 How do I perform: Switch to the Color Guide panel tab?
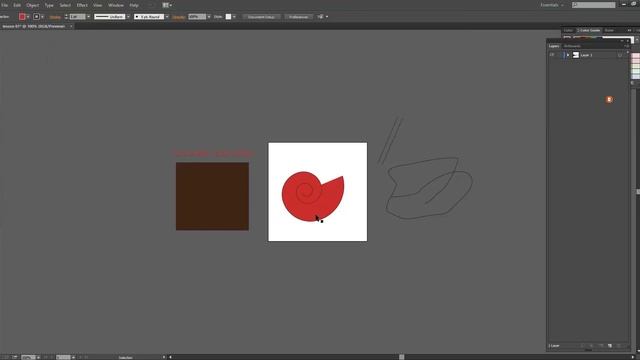tap(589, 30)
